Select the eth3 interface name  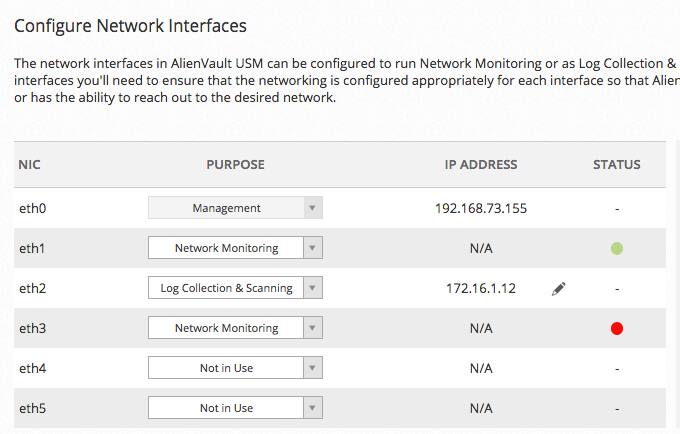(x=33, y=328)
